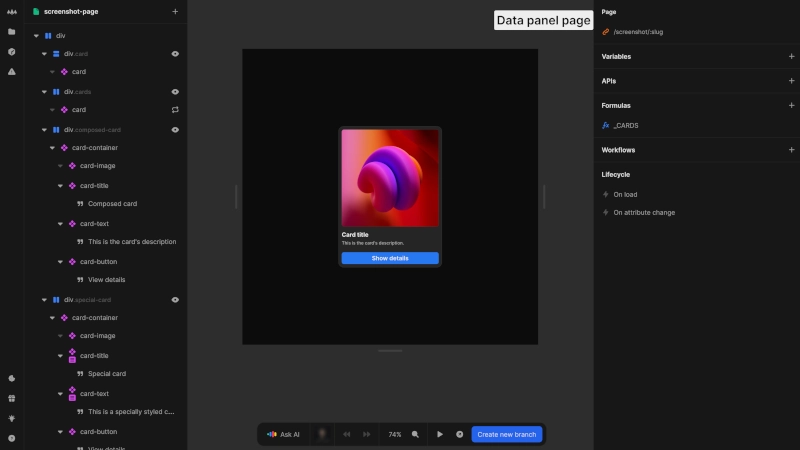The height and width of the screenshot is (450, 800).
Task: Toggle visibility of div.cards
Action: [175, 92]
